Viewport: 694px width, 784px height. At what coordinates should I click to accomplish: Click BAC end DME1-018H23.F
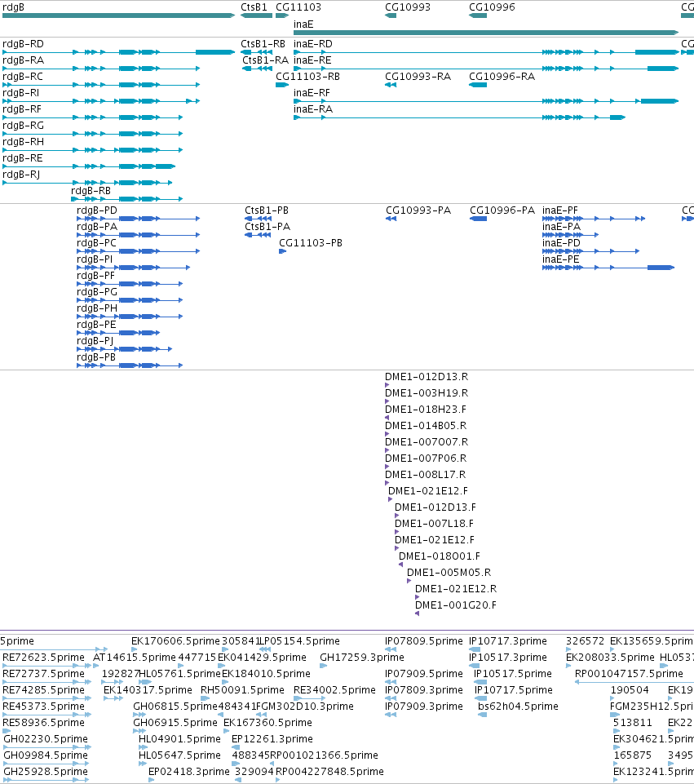[426, 410]
